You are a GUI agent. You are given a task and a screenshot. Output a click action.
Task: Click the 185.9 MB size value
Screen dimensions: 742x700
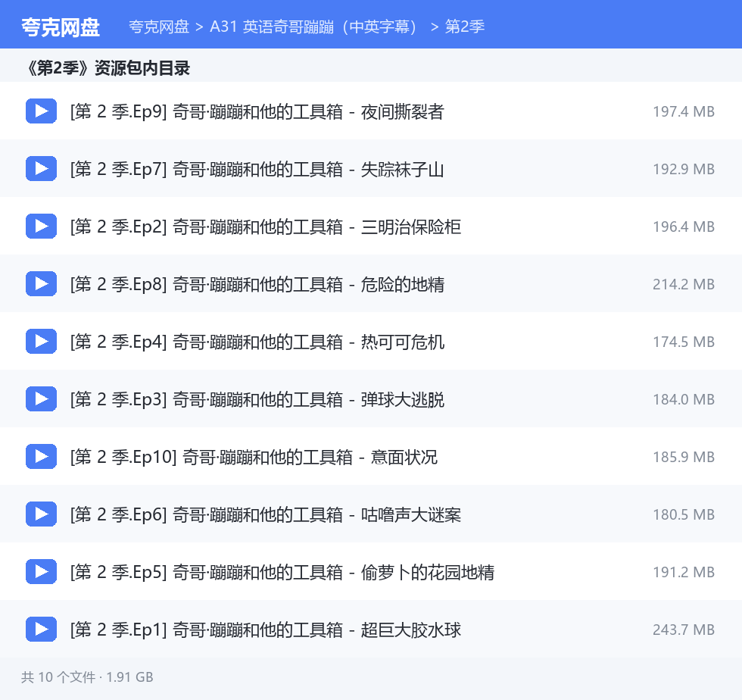coord(683,457)
